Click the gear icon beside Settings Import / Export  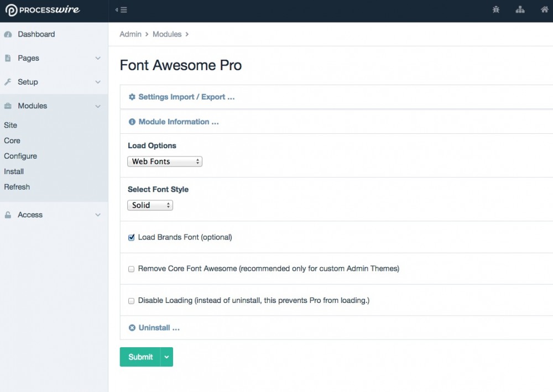tap(132, 97)
